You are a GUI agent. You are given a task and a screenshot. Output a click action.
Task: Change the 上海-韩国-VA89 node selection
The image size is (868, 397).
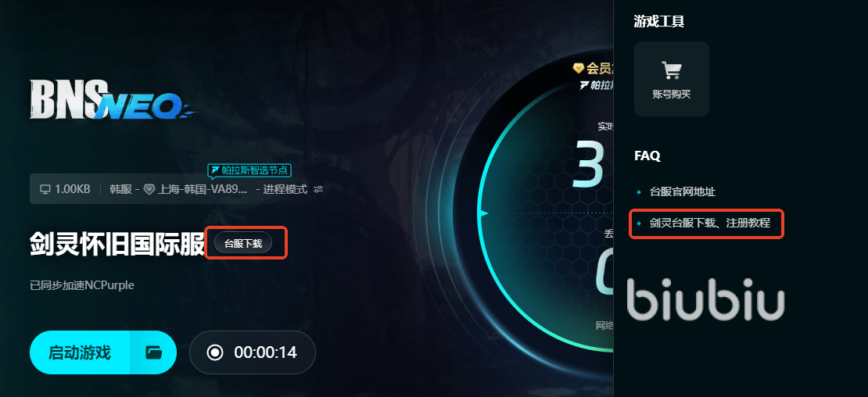coord(203,189)
